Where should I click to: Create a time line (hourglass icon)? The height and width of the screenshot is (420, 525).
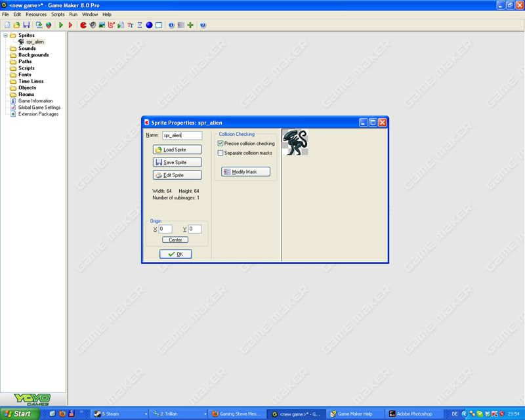pyautogui.click(x=140, y=25)
